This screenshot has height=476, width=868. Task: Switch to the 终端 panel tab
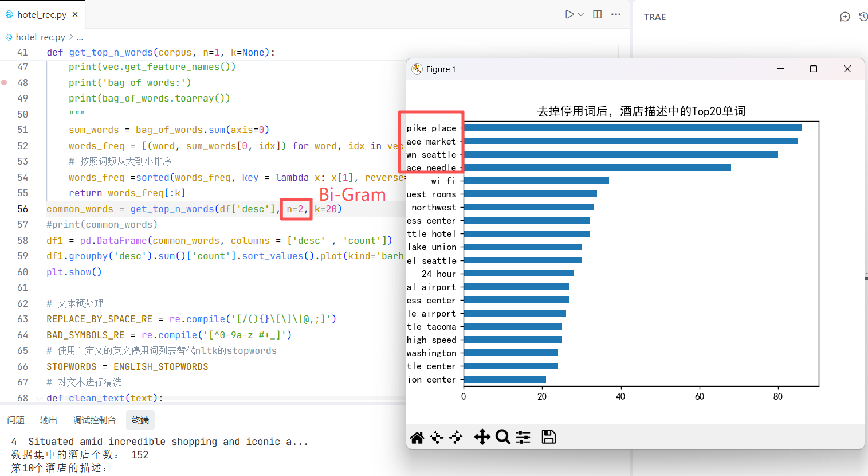click(140, 420)
